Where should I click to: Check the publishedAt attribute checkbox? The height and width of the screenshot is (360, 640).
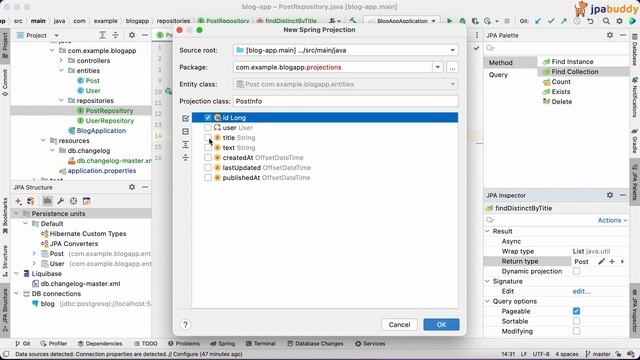[208, 178]
